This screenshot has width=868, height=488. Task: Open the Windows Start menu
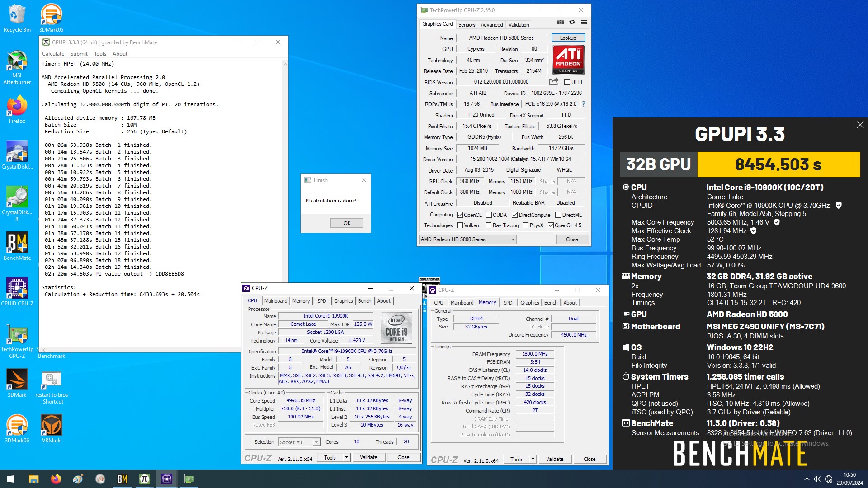pyautogui.click(x=11, y=479)
